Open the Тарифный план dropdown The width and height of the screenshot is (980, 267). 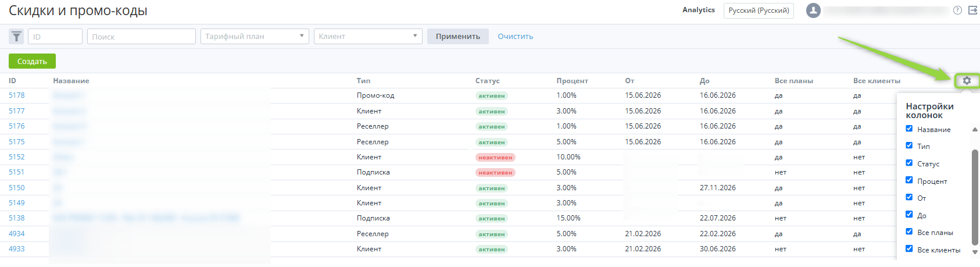(x=255, y=36)
